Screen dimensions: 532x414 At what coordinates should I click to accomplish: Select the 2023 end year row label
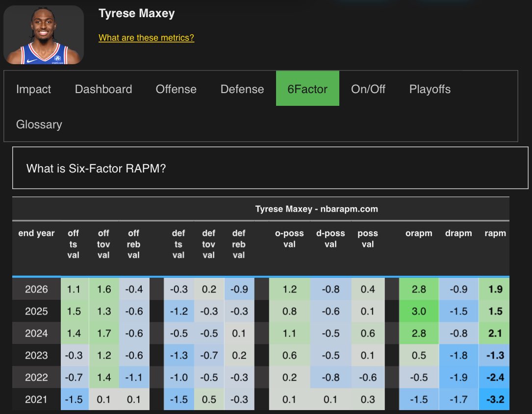coord(36,355)
